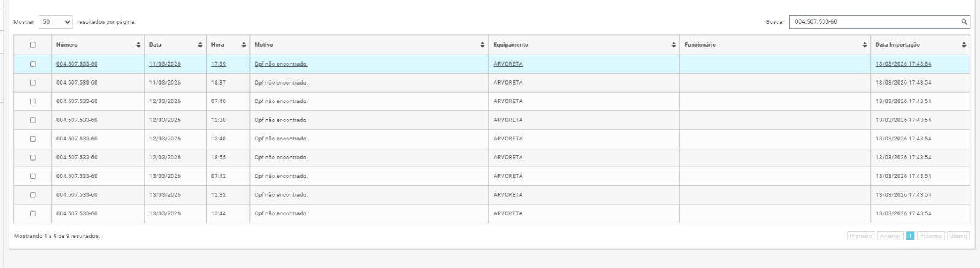980x268 pixels.
Task: Select the row with hora 18:37
Action: click(x=33, y=83)
